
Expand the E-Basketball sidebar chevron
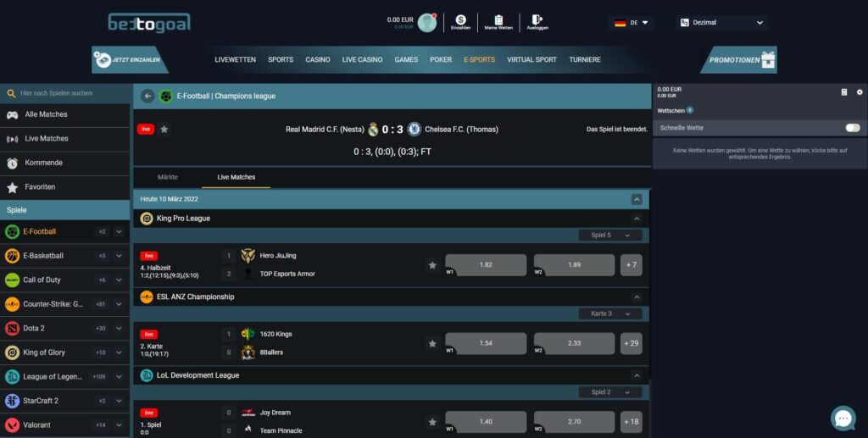119,256
